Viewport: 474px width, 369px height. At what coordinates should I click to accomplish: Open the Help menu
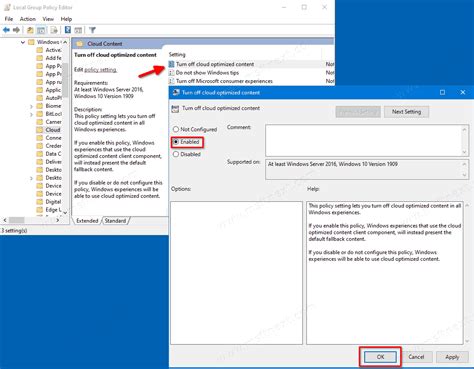click(66, 19)
